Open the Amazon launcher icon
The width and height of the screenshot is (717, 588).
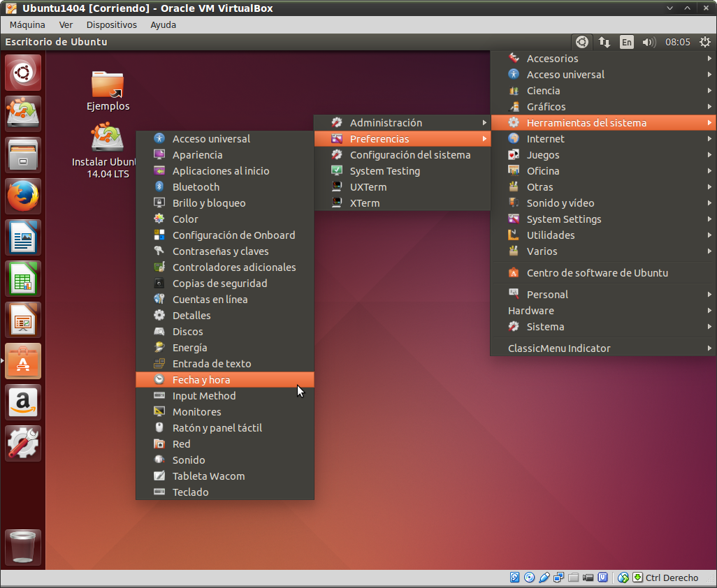click(24, 402)
